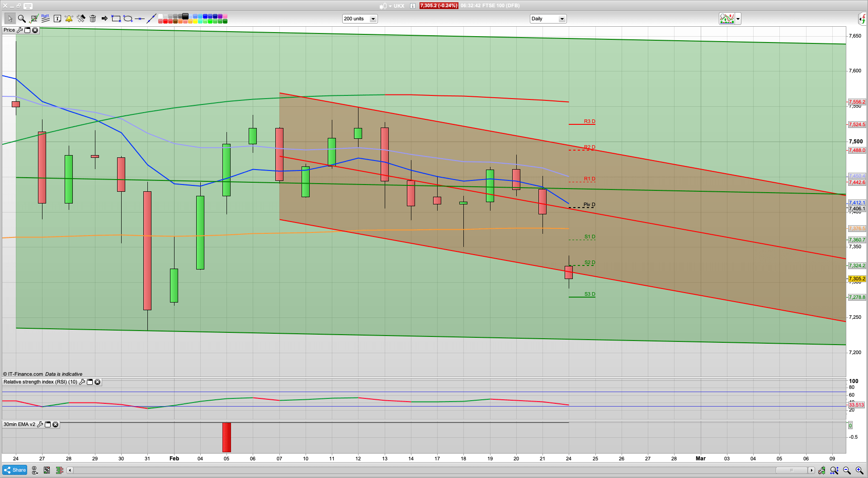Open the chart indicators dropdown arrow
This screenshot has width=868, height=478.
tap(738, 19)
